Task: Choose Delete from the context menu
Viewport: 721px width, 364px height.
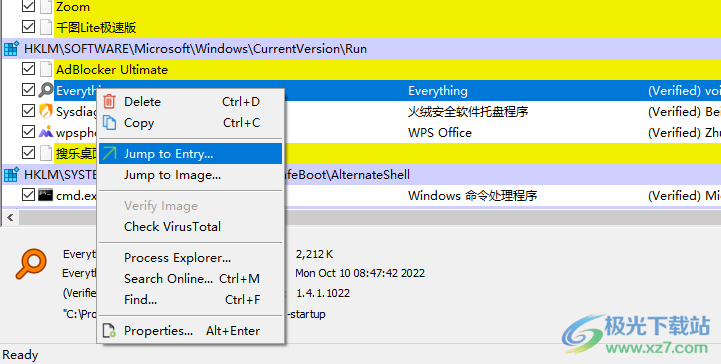Action: 190,102
